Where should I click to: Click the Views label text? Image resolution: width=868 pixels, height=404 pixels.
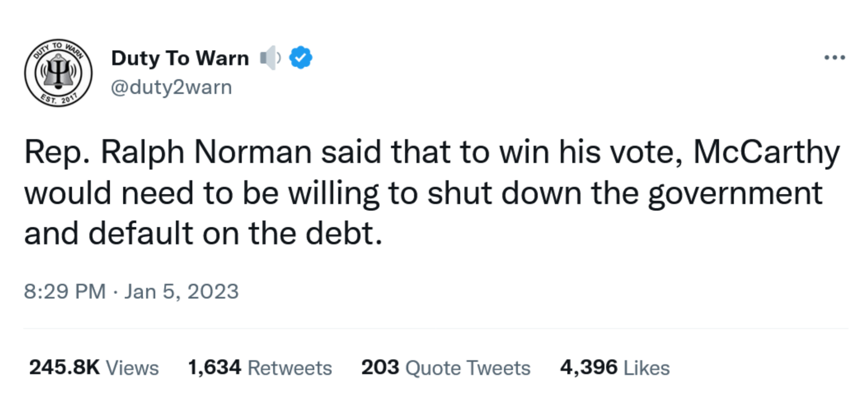click(x=133, y=368)
